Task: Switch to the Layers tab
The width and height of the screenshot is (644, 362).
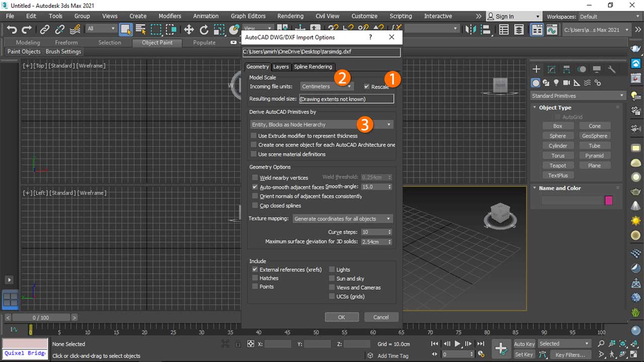Action: [281, 67]
